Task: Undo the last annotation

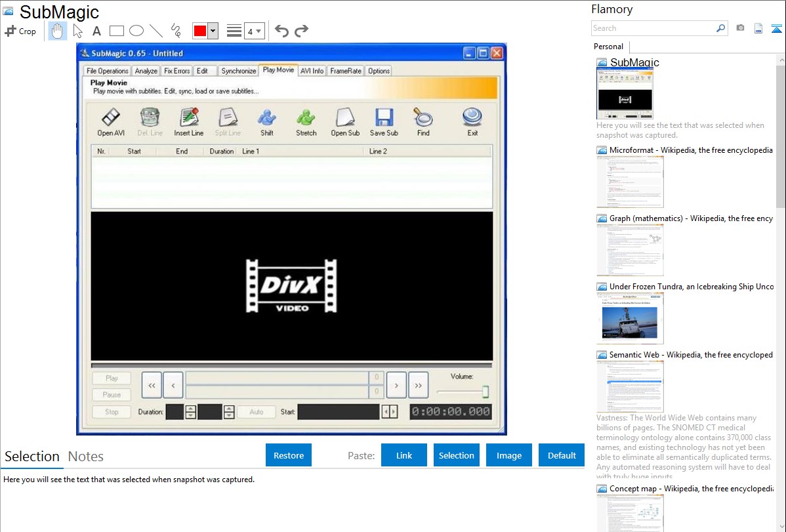Action: point(281,31)
